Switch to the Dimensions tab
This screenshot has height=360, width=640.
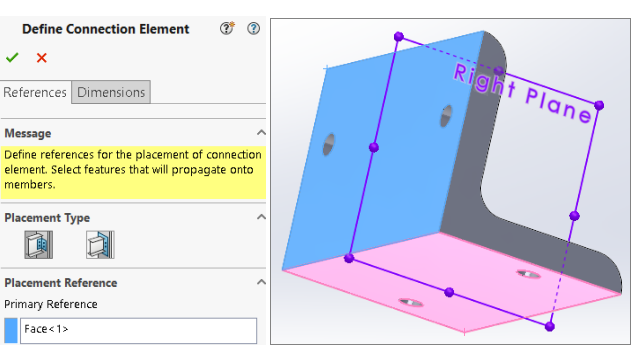tap(111, 92)
